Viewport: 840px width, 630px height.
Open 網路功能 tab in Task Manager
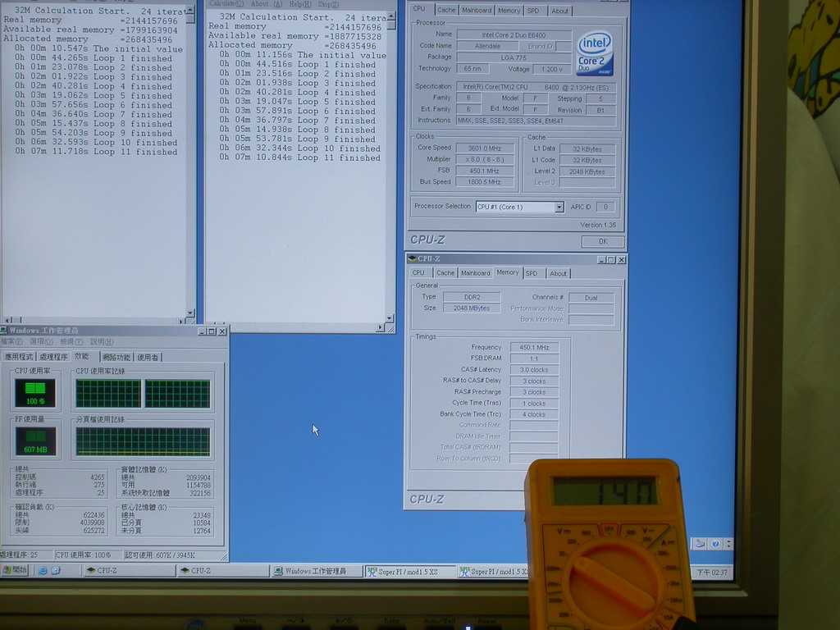click(x=116, y=358)
